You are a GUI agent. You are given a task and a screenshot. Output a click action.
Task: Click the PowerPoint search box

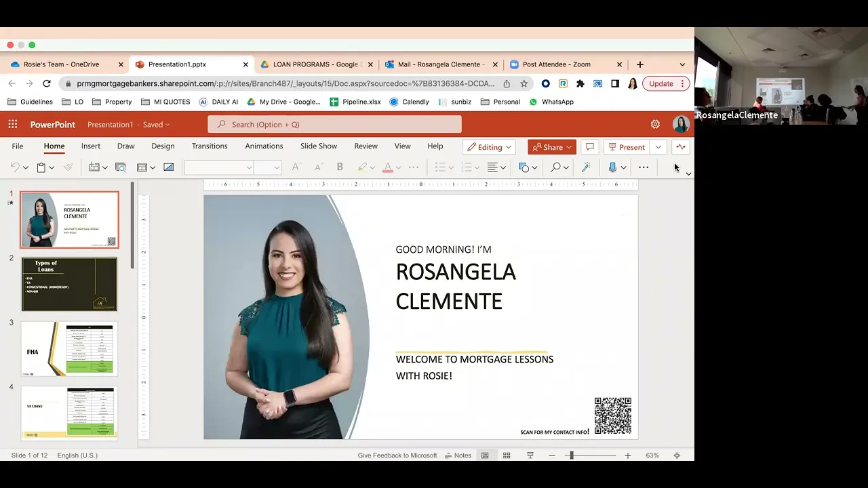(x=334, y=124)
